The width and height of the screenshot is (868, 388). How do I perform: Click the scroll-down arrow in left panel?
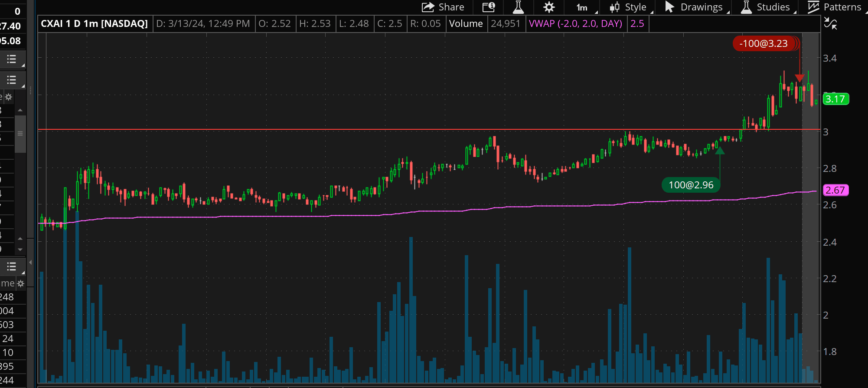(x=20, y=250)
